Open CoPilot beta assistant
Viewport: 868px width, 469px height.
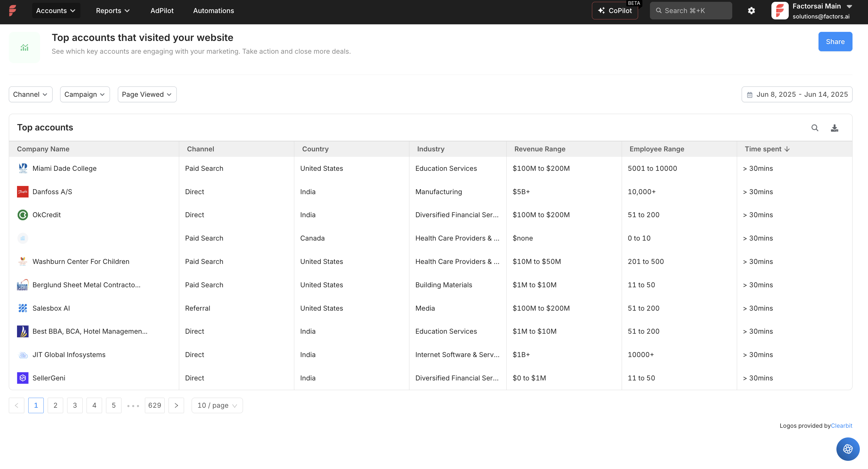615,10
